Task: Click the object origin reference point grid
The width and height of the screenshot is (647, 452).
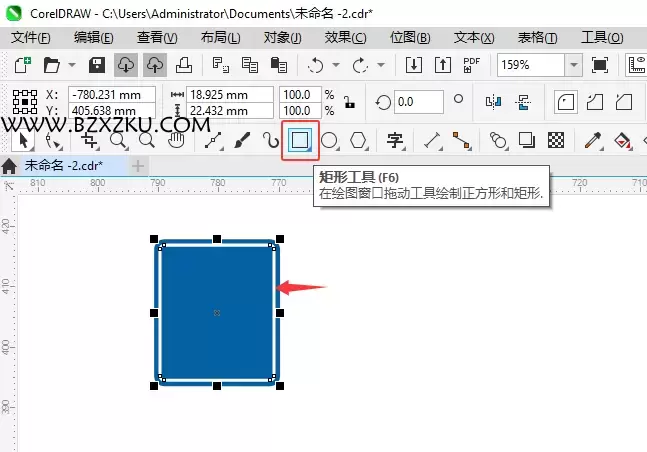Action: [25, 102]
